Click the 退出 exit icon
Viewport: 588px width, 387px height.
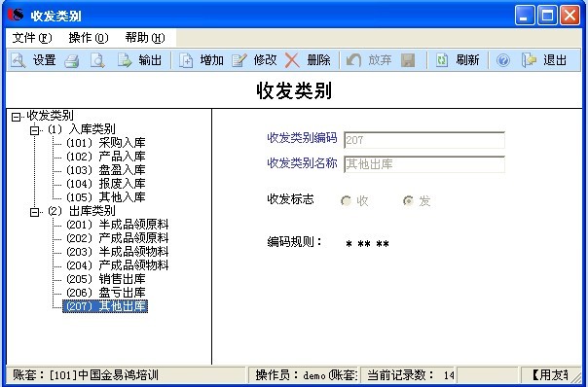[530, 60]
